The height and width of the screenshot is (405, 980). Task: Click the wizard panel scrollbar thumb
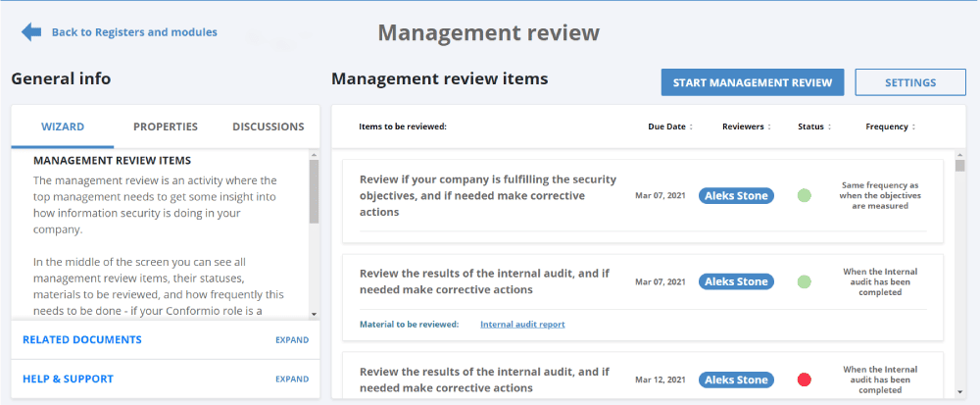point(314,190)
